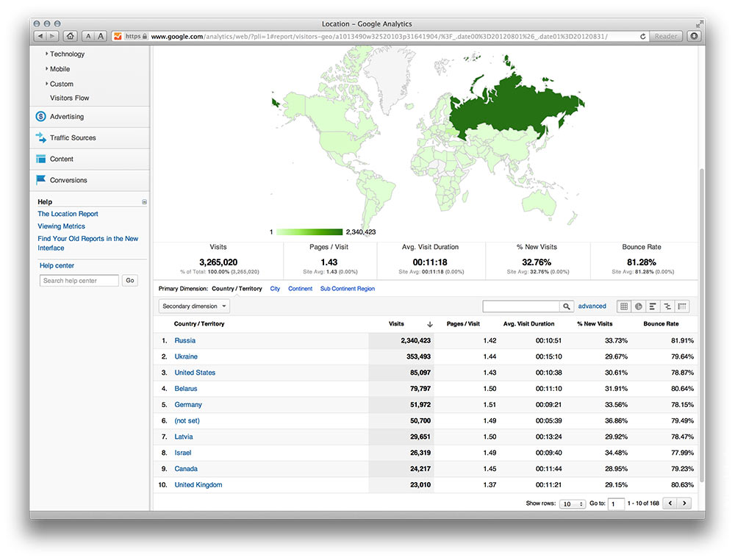The image size is (735, 560).
Task: Click the Content page icon
Action: pyautogui.click(x=40, y=159)
